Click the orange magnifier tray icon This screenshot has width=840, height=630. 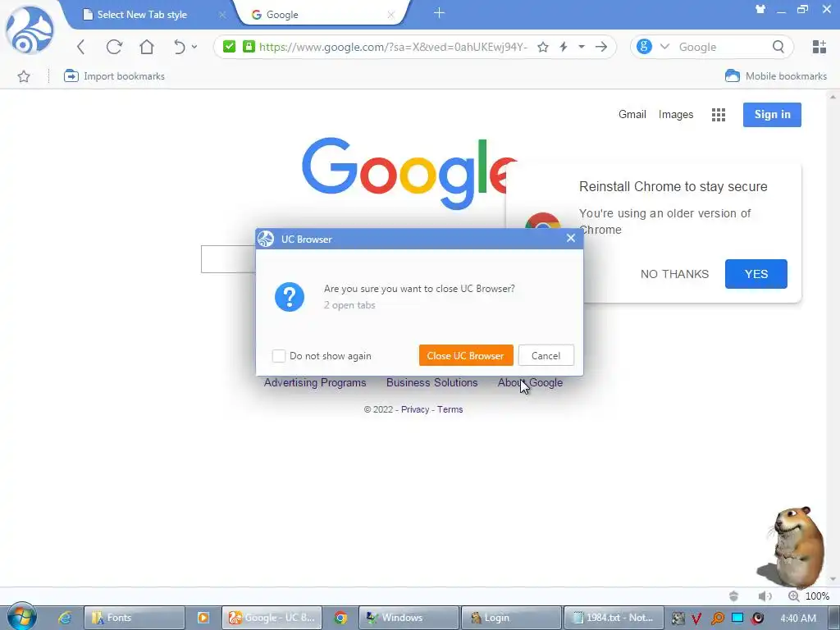717,619
